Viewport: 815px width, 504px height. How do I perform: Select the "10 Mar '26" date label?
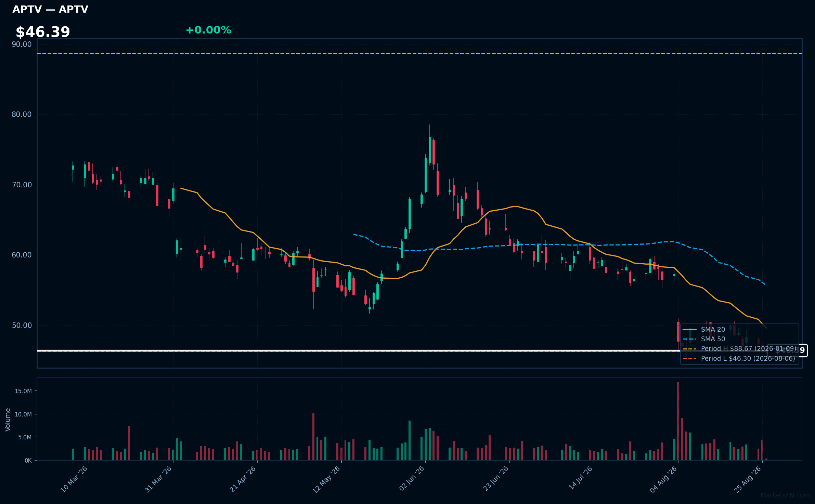coord(74,479)
